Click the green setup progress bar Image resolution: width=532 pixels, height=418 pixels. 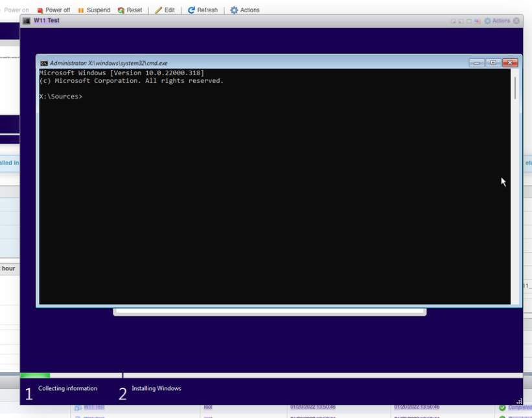coord(35,375)
